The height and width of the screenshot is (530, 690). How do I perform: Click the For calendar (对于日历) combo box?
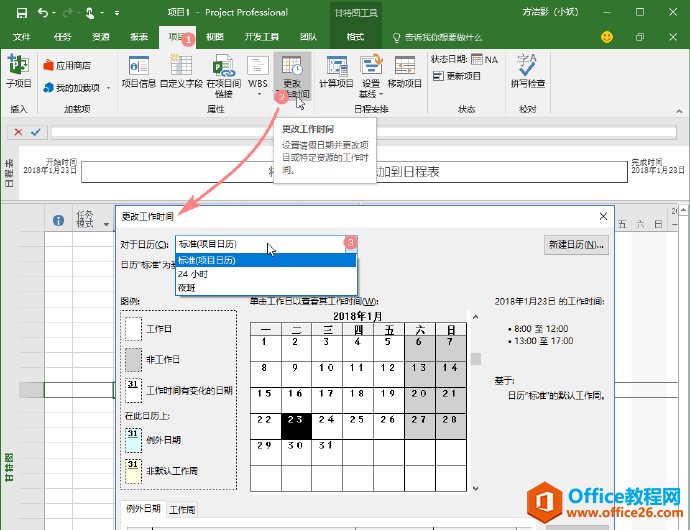(x=266, y=244)
